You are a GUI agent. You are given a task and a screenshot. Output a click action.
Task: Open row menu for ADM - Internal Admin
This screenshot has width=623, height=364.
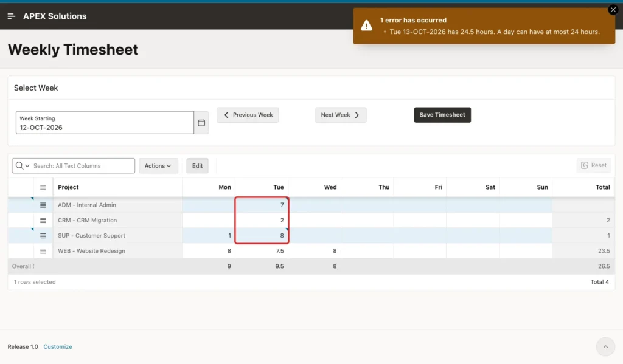coord(43,205)
